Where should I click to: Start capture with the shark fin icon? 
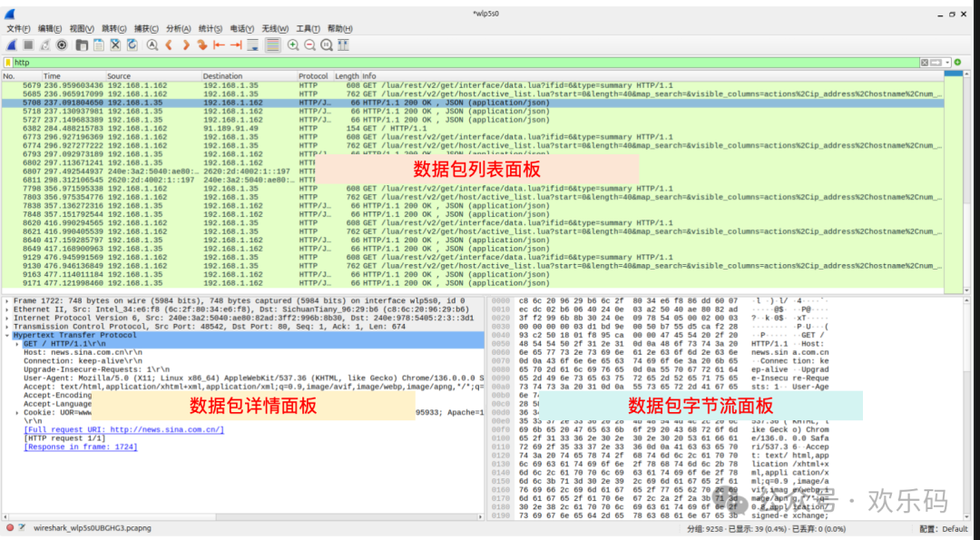pyautogui.click(x=12, y=45)
